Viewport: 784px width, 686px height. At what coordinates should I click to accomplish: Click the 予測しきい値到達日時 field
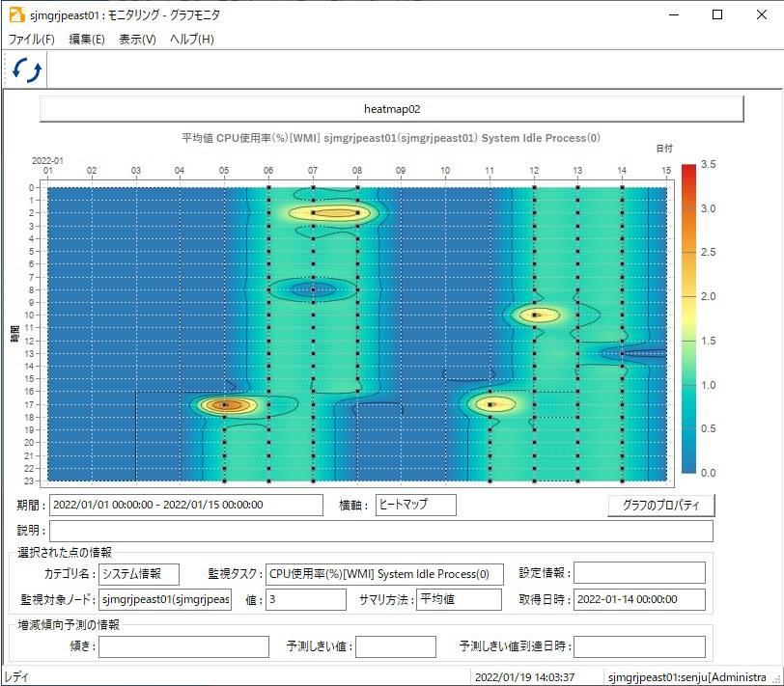tap(639, 646)
